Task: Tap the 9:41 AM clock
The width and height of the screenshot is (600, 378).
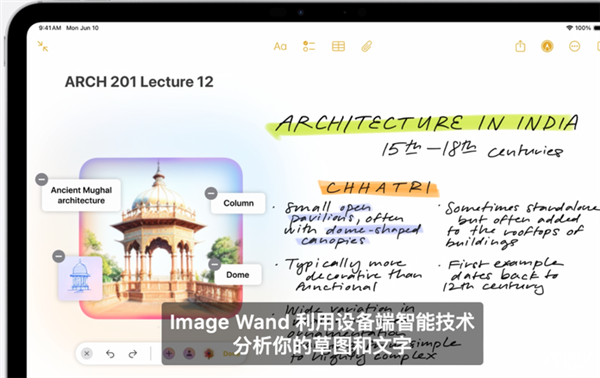Action: pos(50,28)
